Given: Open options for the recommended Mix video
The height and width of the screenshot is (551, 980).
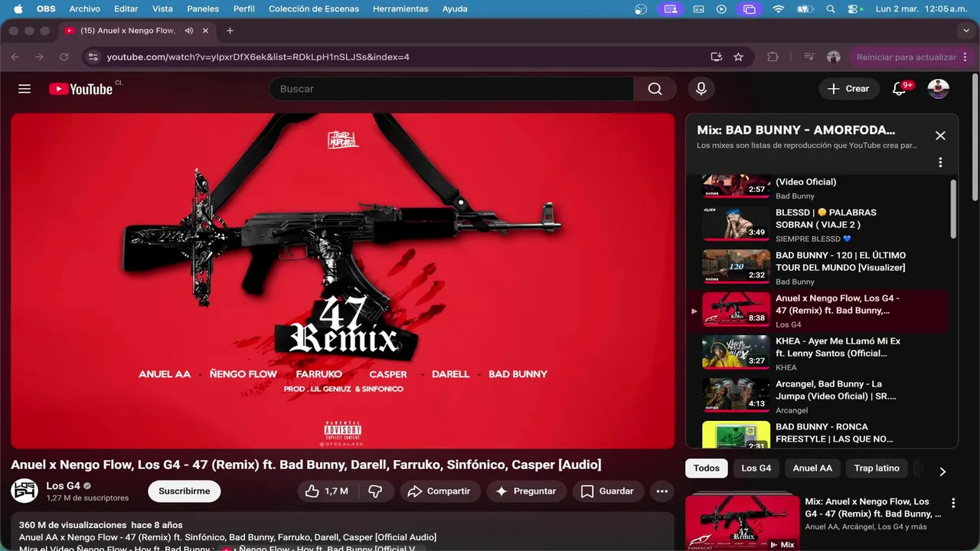Looking at the screenshot, I should [x=953, y=503].
